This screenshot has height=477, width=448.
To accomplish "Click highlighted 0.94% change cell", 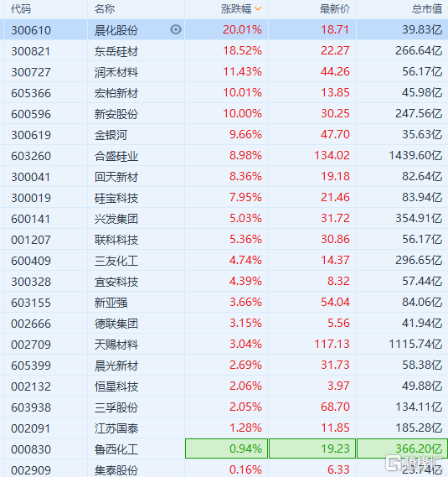I will point(226,448).
